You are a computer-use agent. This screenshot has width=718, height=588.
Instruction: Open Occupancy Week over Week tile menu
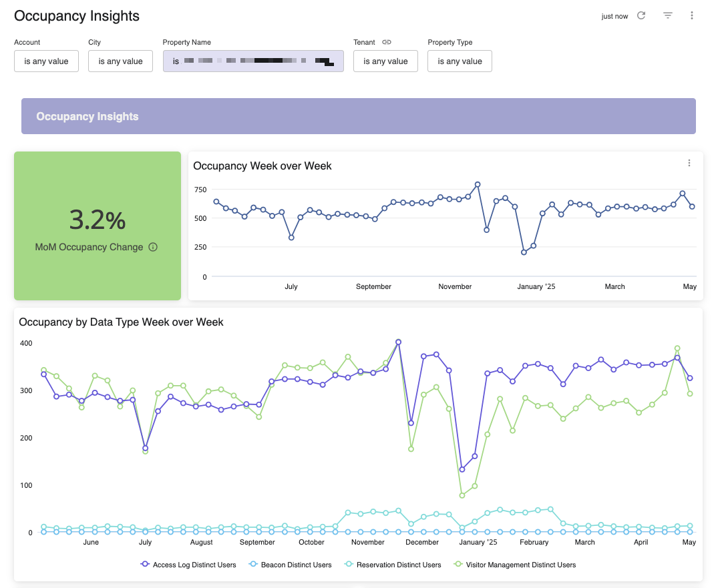click(x=689, y=163)
